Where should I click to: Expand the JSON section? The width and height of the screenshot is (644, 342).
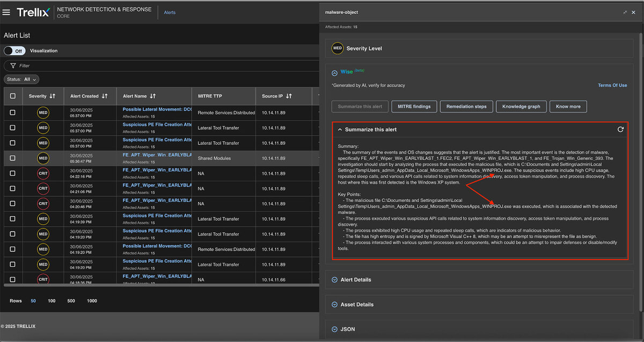[x=334, y=329]
